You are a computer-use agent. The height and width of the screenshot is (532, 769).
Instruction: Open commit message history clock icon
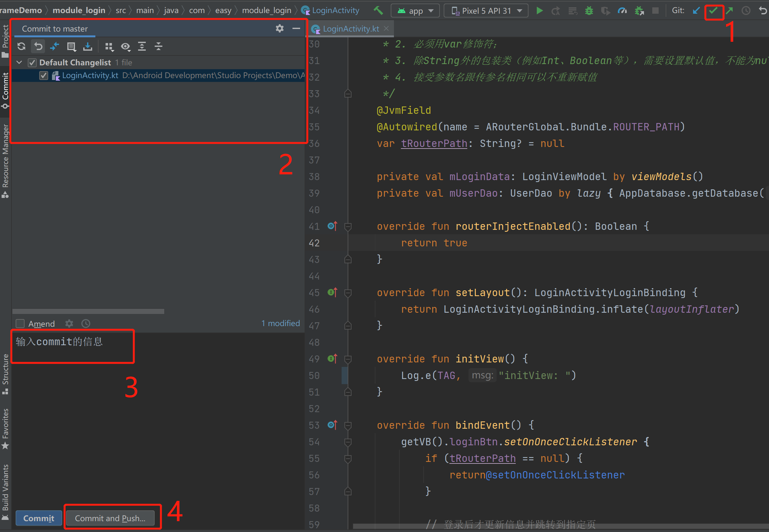86,323
